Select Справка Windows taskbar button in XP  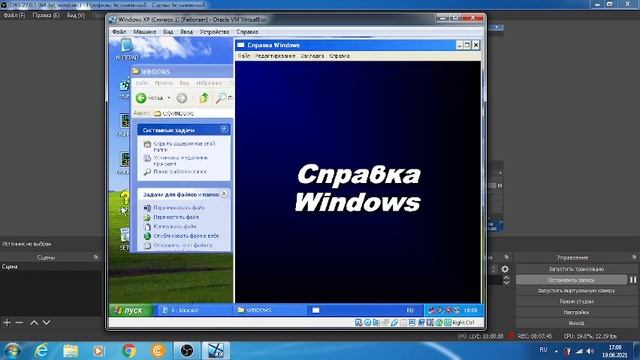tap(345, 310)
